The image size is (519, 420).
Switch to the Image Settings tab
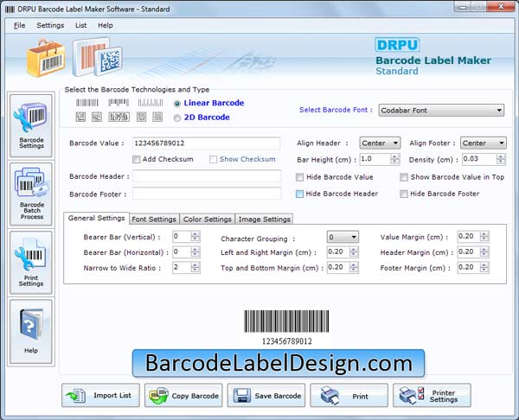pos(264,220)
